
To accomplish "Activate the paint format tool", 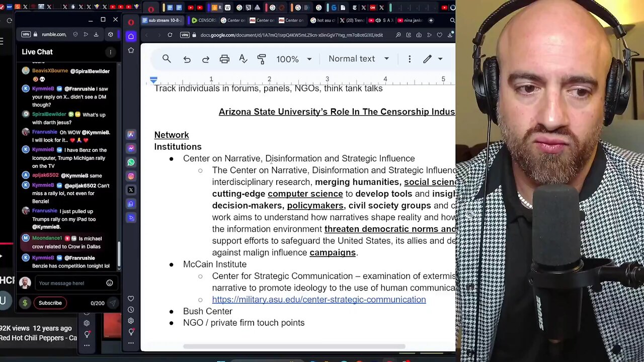I will click(x=262, y=59).
